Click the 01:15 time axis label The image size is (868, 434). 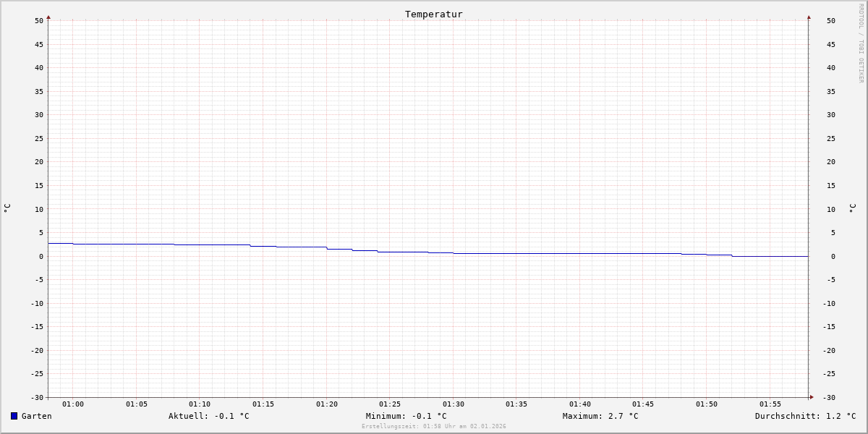(x=263, y=404)
